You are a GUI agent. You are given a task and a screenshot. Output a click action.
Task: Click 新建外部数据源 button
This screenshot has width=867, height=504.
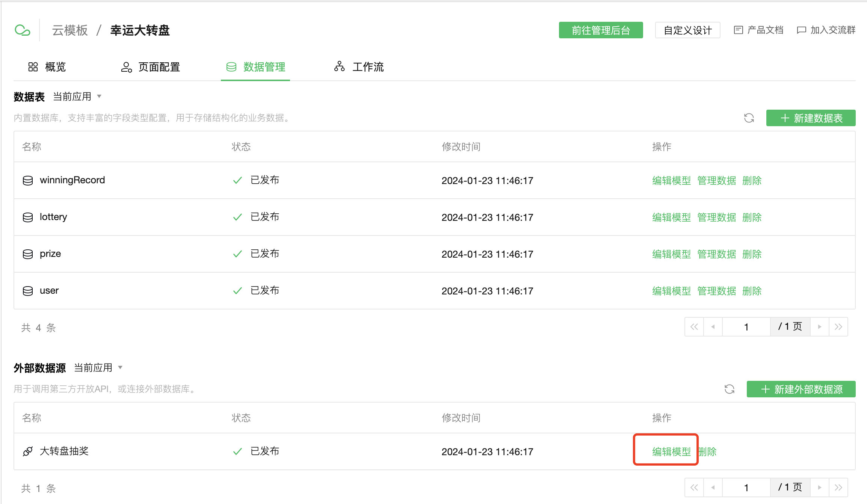tap(801, 389)
